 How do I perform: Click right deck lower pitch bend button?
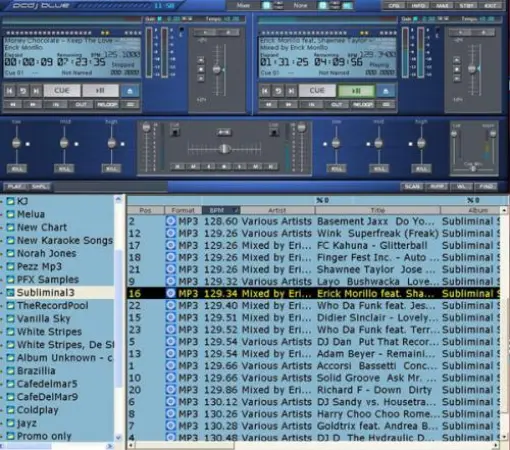(457, 78)
